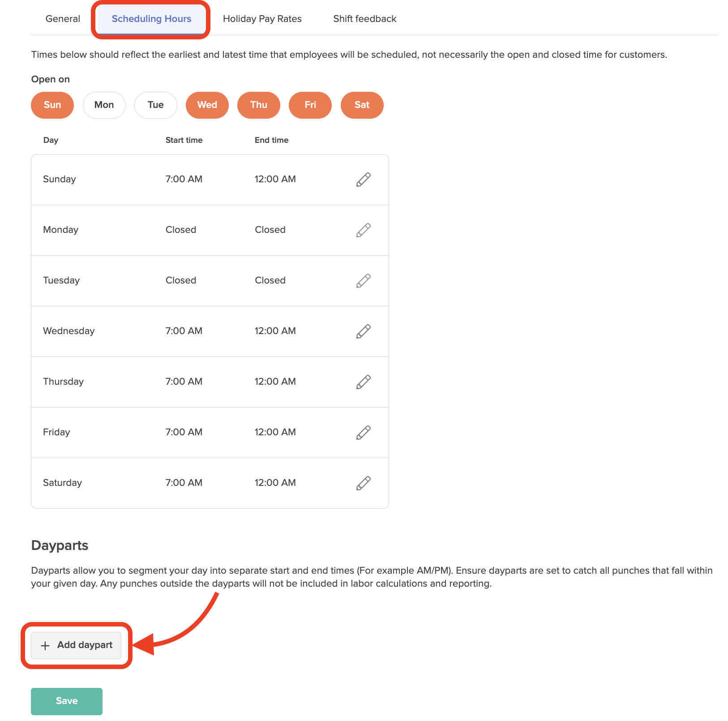Toggle Thu open day off
Image resolution: width=728 pixels, height=721 pixels.
point(259,105)
